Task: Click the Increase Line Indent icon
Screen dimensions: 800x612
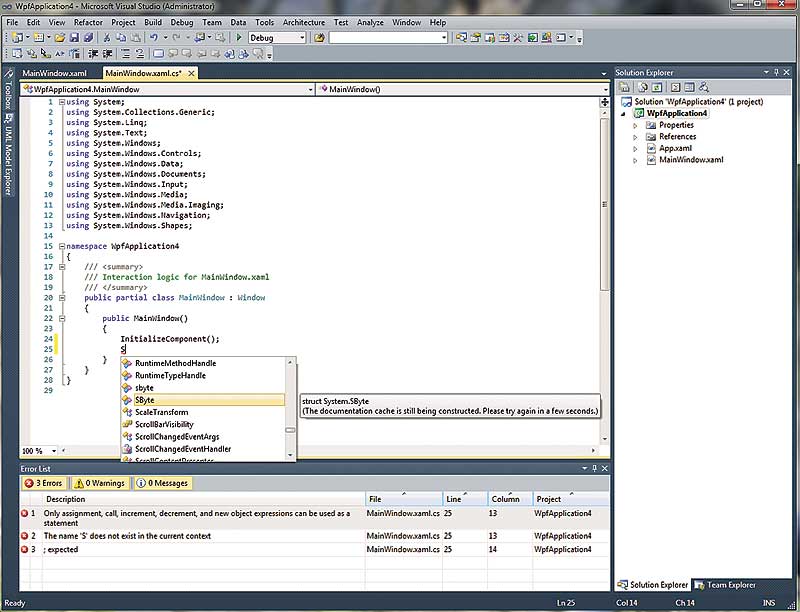Action: (108, 54)
